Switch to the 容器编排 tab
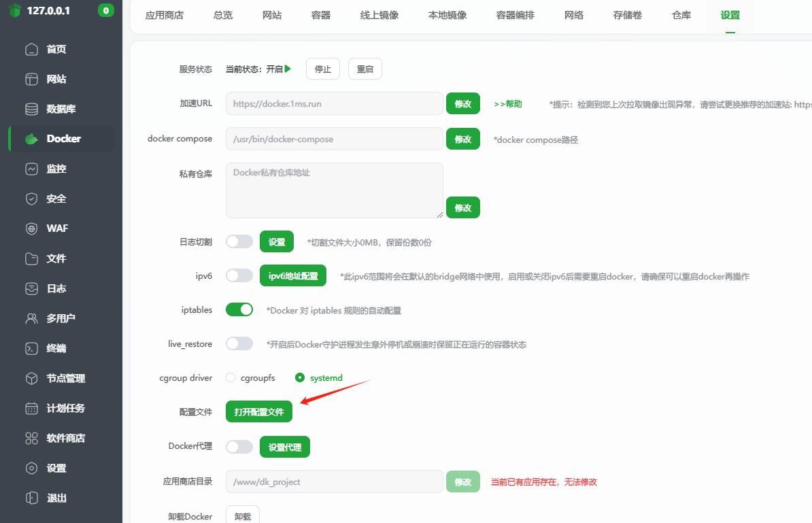812x523 pixels. (x=515, y=15)
